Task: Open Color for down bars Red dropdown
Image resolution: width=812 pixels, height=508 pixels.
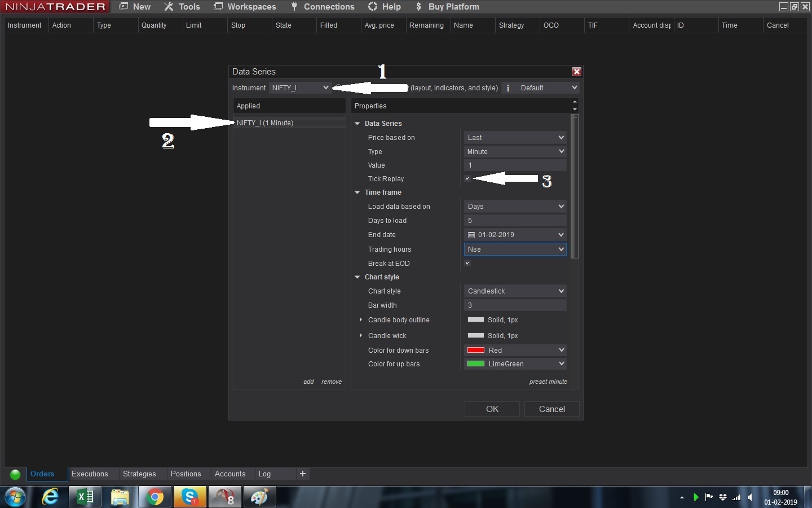Action: click(x=515, y=351)
